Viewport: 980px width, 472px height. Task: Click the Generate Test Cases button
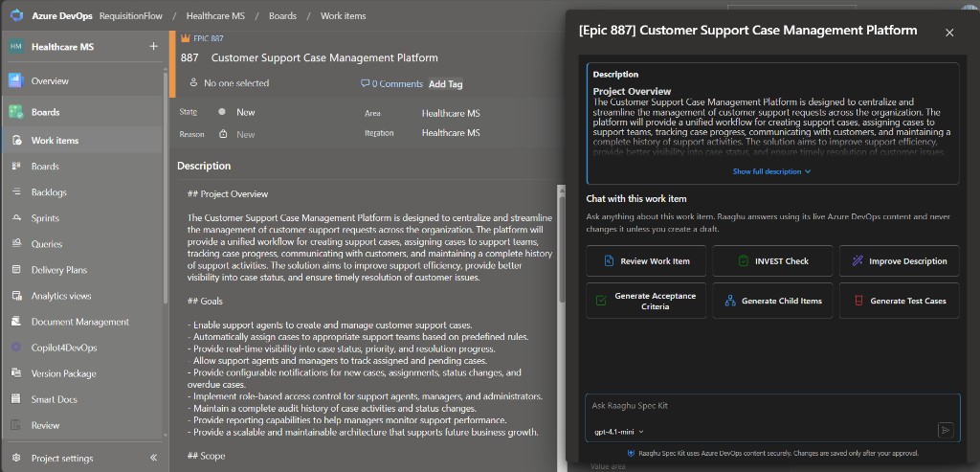point(899,301)
